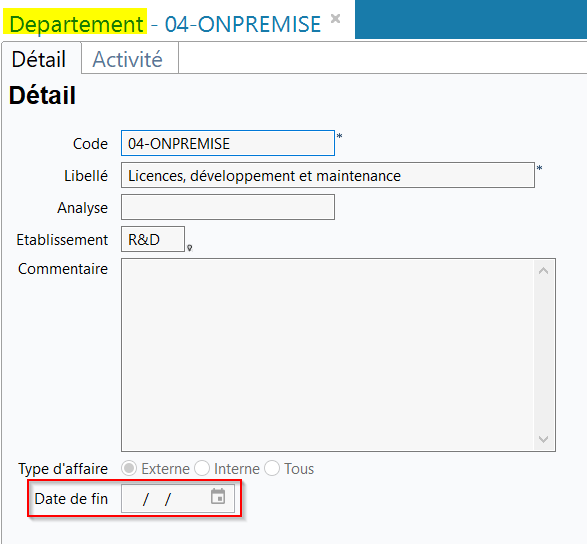
Task: Click inside the Commentaire text area
Action: tap(328, 355)
